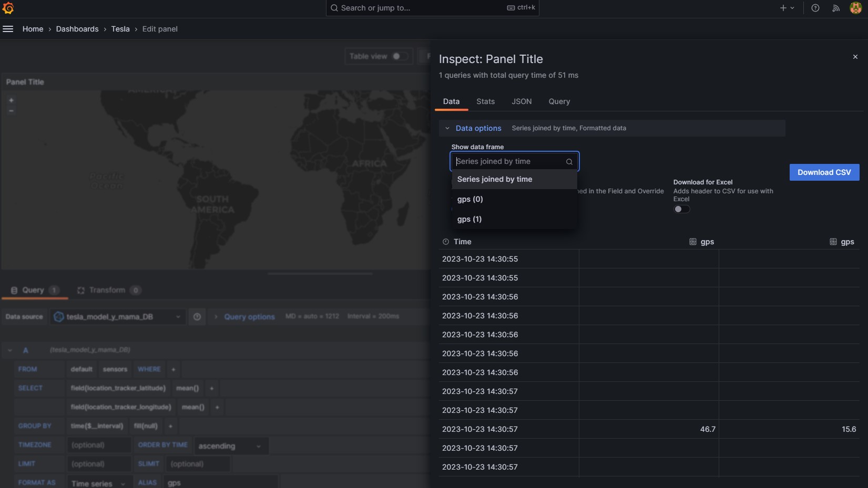The image size is (868, 488).
Task: Open the panel editor Query tab
Action: pos(35,290)
